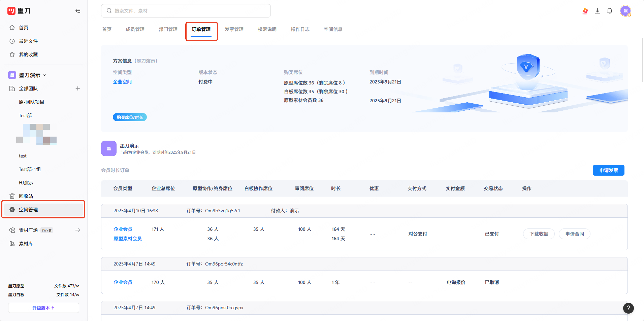644x321 pixels.
Task: Switch to the 操作日志 tab
Action: 300,29
